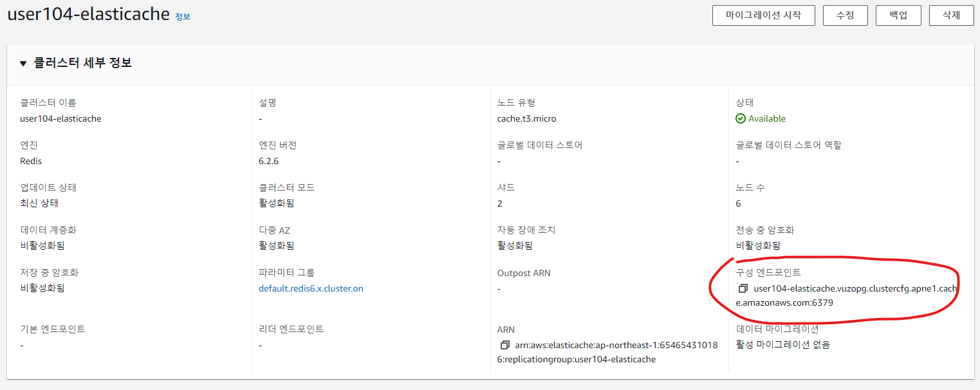The height and width of the screenshot is (390, 980).
Task: Click the engine value Redis
Action: pos(31,161)
